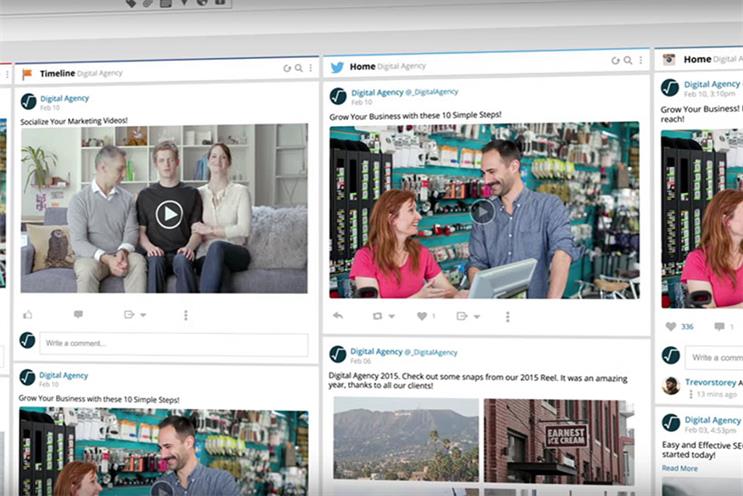Like the Socialize Your Marketing Videos post
This screenshot has width=743, height=496.
click(x=27, y=315)
